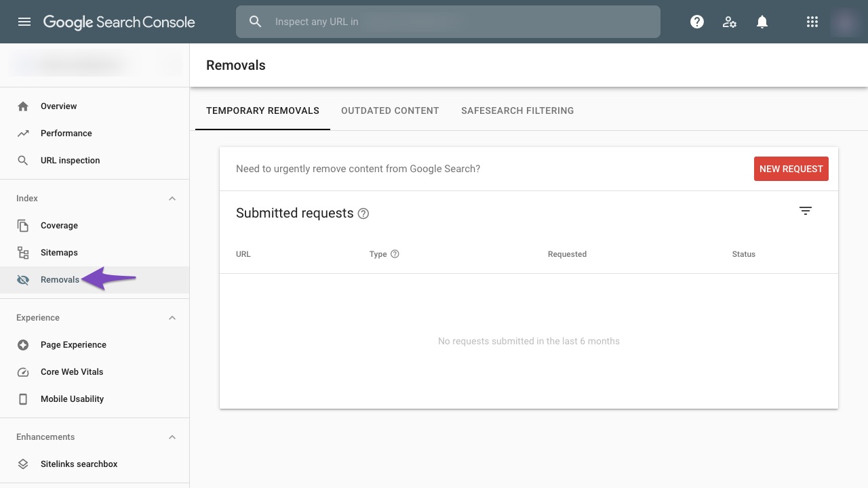Image resolution: width=868 pixels, height=488 pixels.
Task: Focus the Inspect any URL search field
Action: (x=448, y=22)
